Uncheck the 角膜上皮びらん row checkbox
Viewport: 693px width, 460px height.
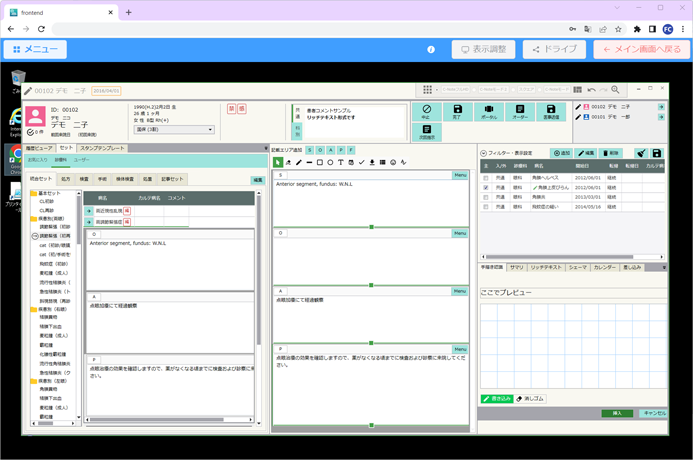[x=486, y=187]
